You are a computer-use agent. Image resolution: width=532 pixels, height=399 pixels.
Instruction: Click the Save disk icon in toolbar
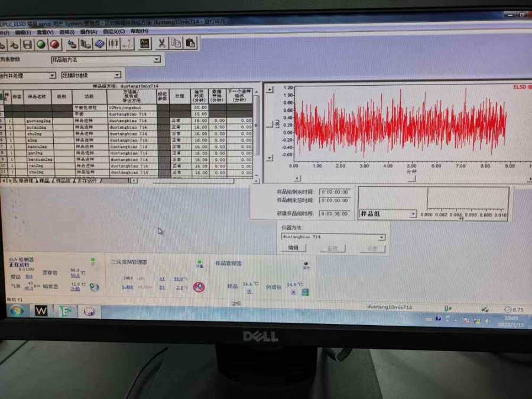pyautogui.click(x=27, y=44)
